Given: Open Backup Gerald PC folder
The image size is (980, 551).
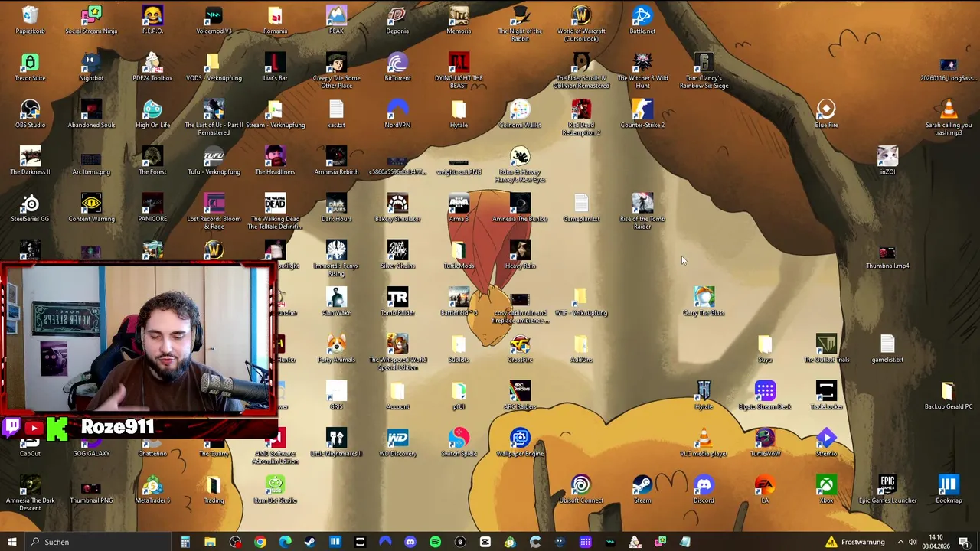Looking at the screenshot, I should tap(949, 395).
